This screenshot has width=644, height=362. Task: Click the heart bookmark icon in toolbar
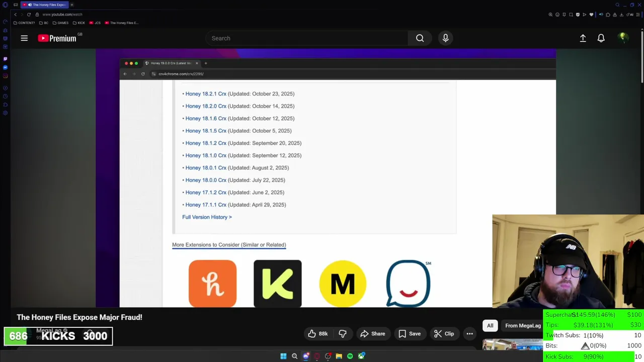591,15
